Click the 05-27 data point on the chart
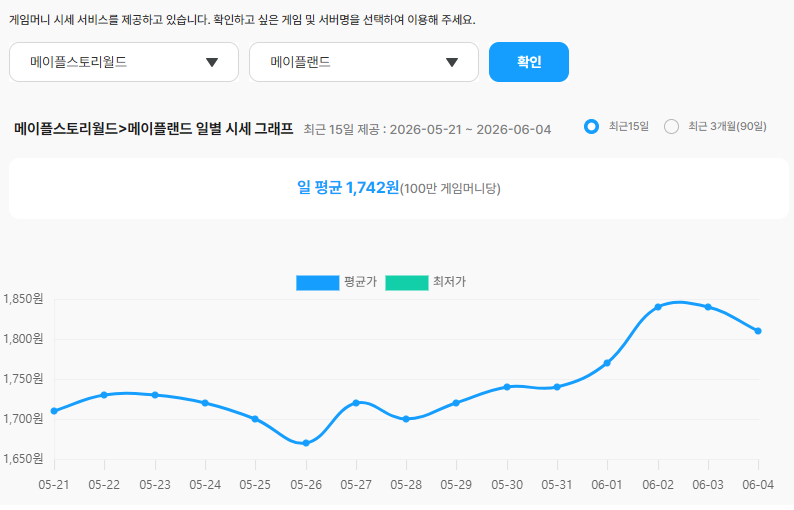794x510 pixels. 356,403
